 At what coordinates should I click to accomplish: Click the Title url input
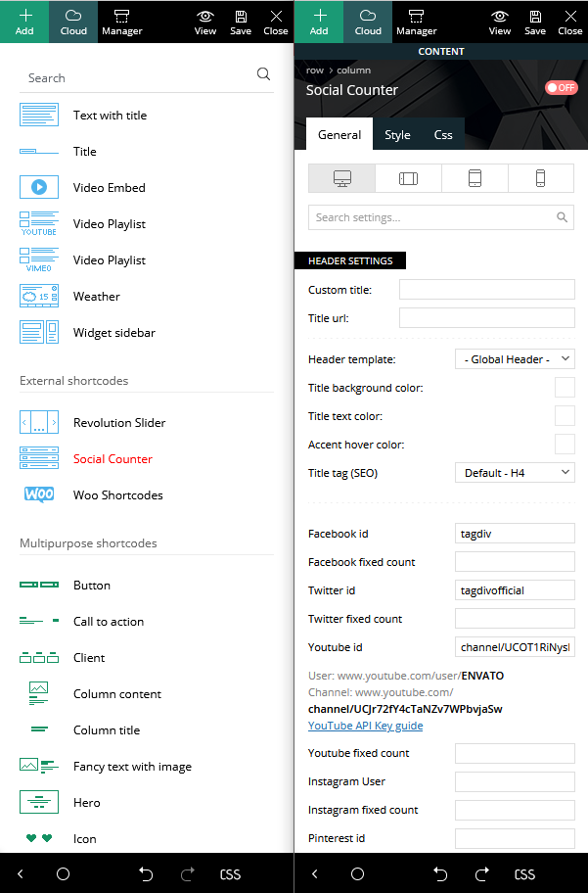[x=486, y=318]
